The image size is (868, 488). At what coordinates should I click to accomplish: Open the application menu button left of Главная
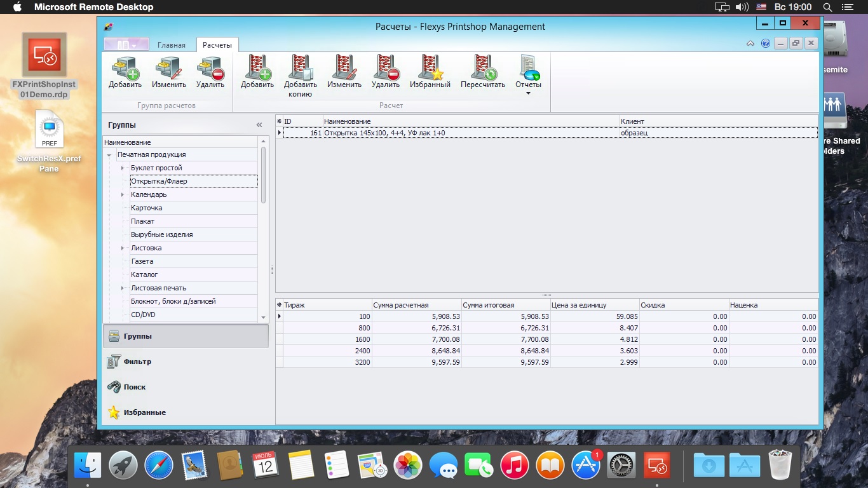(x=126, y=44)
